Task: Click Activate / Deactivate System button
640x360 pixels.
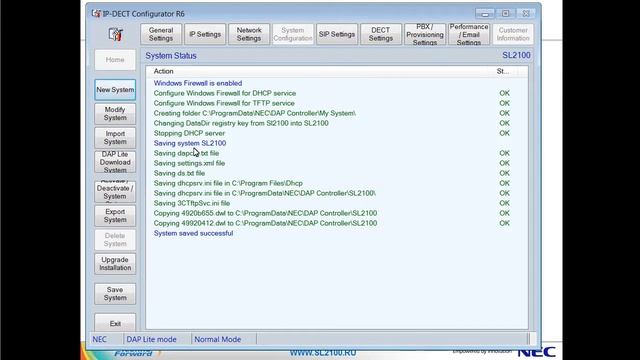Action: pos(115,191)
